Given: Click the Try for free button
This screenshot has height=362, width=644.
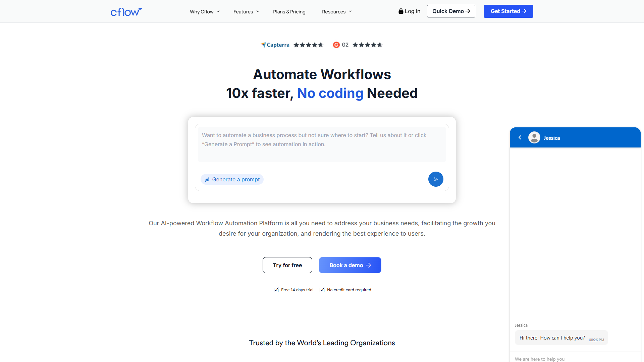Looking at the screenshot, I should pos(287,265).
